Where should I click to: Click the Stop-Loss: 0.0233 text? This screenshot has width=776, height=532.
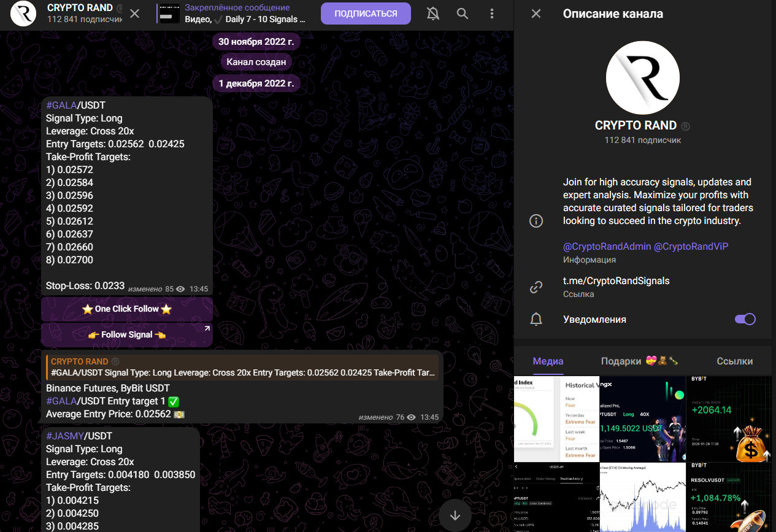click(x=85, y=286)
